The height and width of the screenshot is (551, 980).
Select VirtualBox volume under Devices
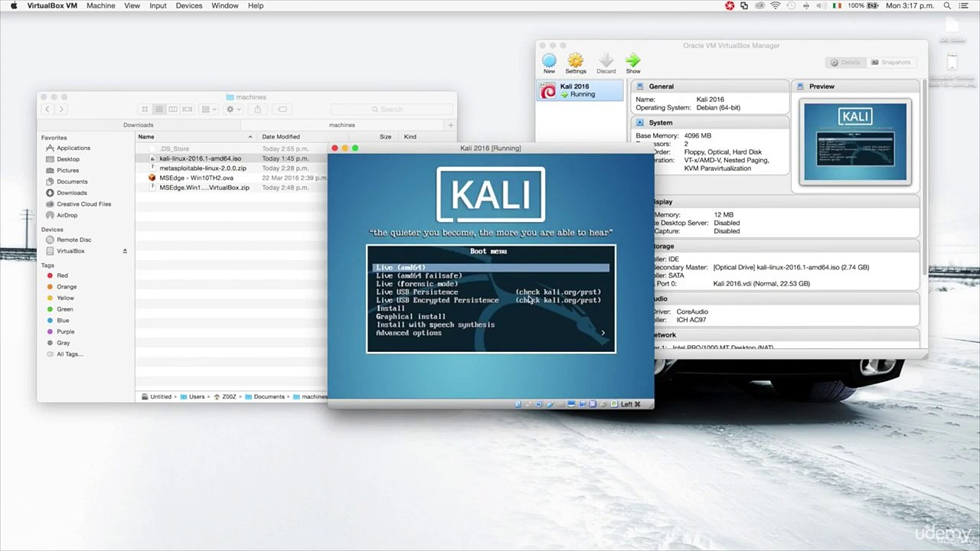70,251
